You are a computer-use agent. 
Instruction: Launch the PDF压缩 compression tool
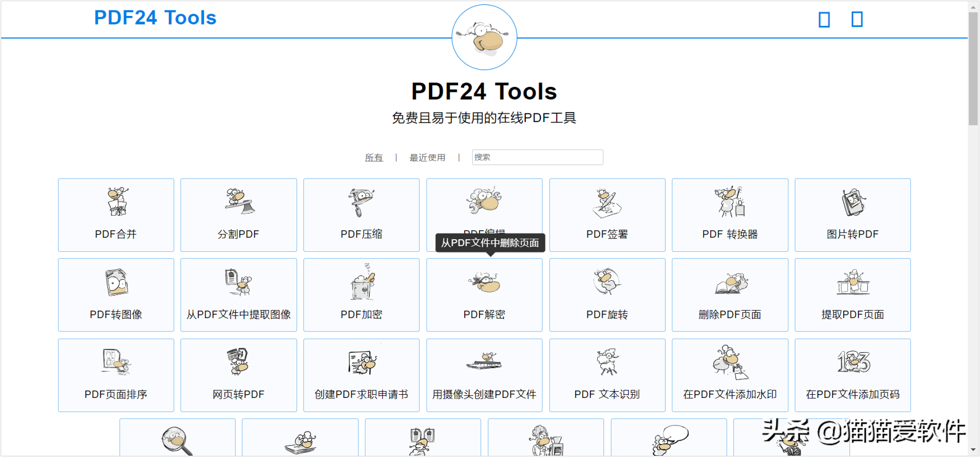361,215
